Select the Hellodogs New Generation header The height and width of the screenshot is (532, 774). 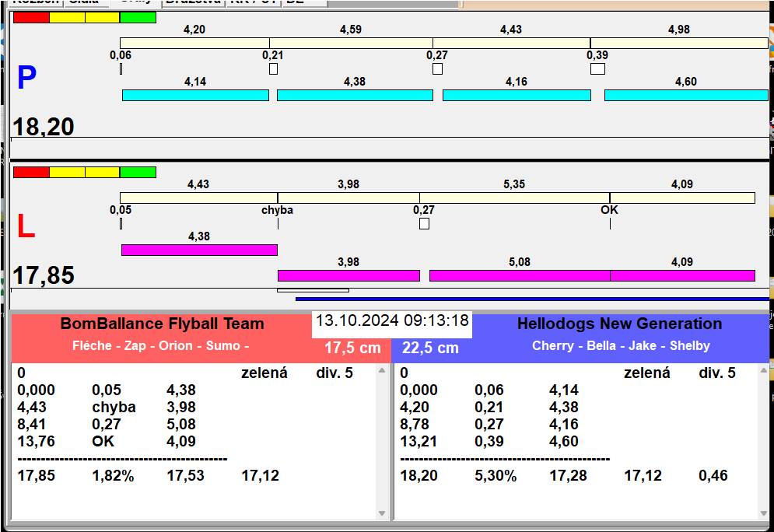pyautogui.click(x=619, y=324)
